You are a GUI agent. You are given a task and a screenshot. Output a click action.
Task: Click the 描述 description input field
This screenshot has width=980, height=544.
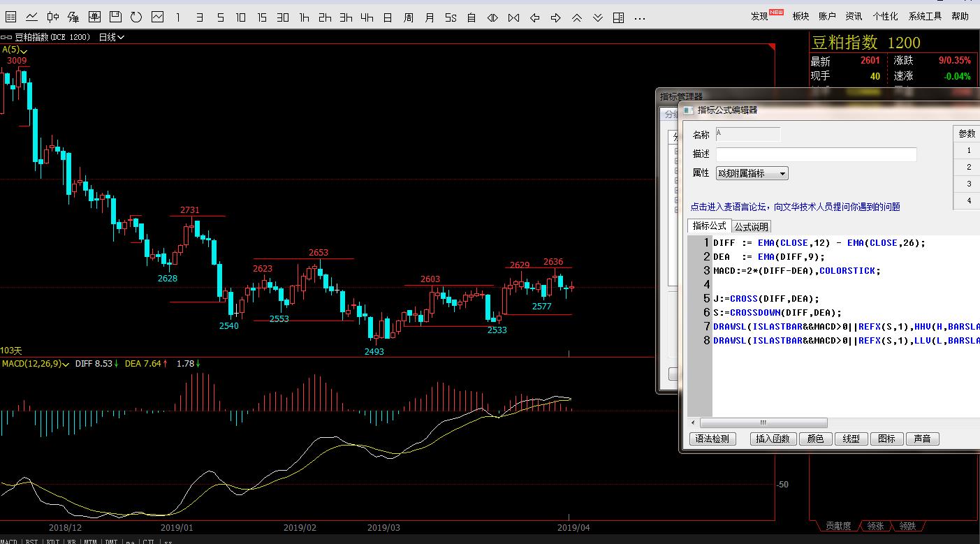pyautogui.click(x=816, y=154)
